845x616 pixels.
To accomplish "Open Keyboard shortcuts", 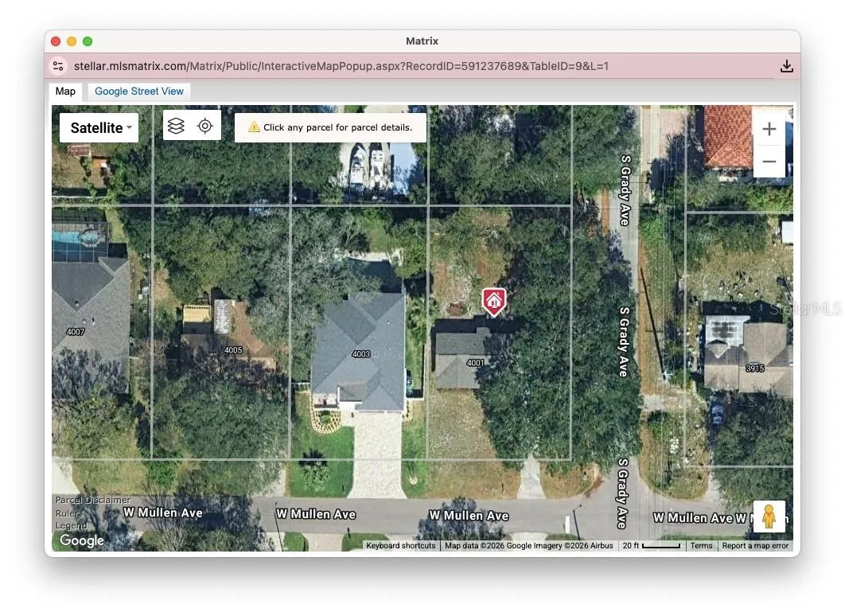I will 400,545.
